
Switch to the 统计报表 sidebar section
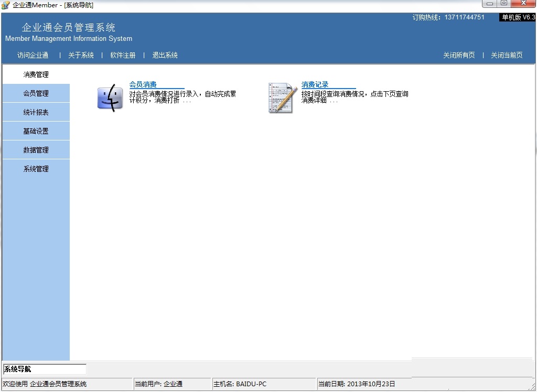click(x=36, y=112)
